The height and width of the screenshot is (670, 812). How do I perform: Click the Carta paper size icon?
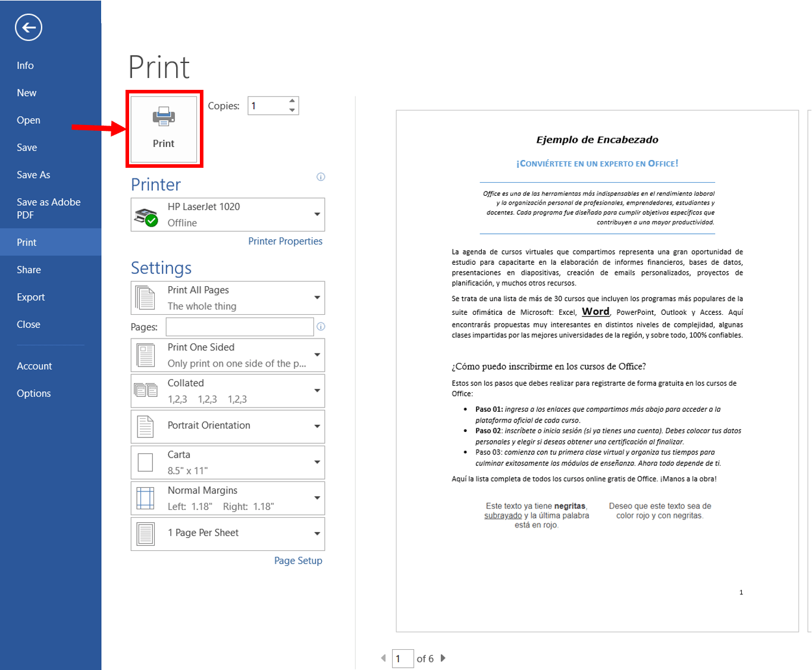[x=146, y=462]
